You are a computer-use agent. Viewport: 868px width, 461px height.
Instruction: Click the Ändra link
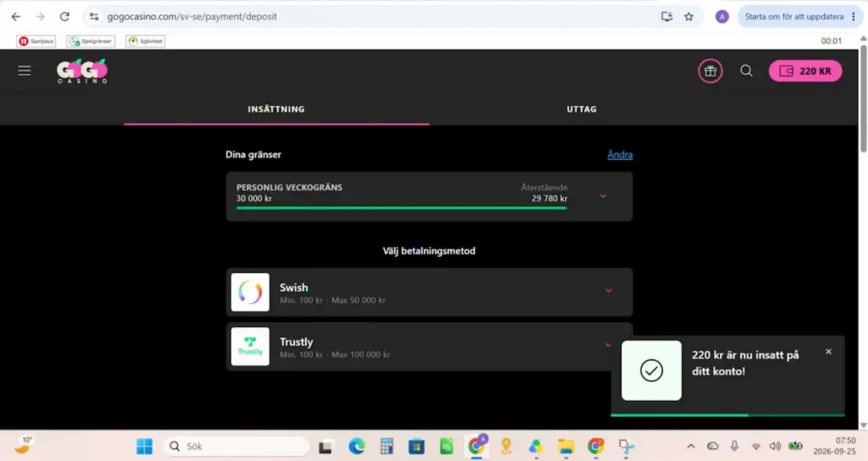[620, 154]
